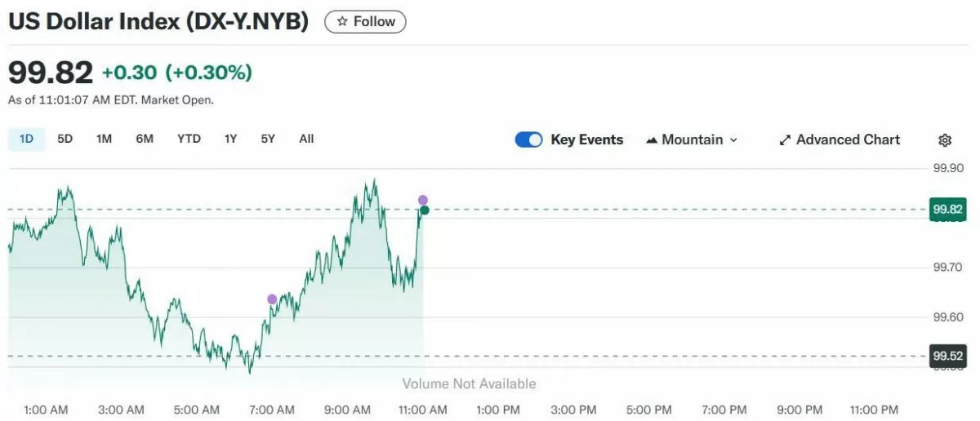Show the All time range
The image size is (980, 421).
[x=306, y=139]
